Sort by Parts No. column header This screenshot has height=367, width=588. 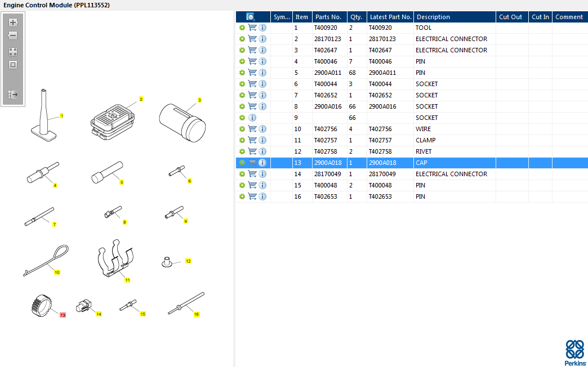coord(329,17)
